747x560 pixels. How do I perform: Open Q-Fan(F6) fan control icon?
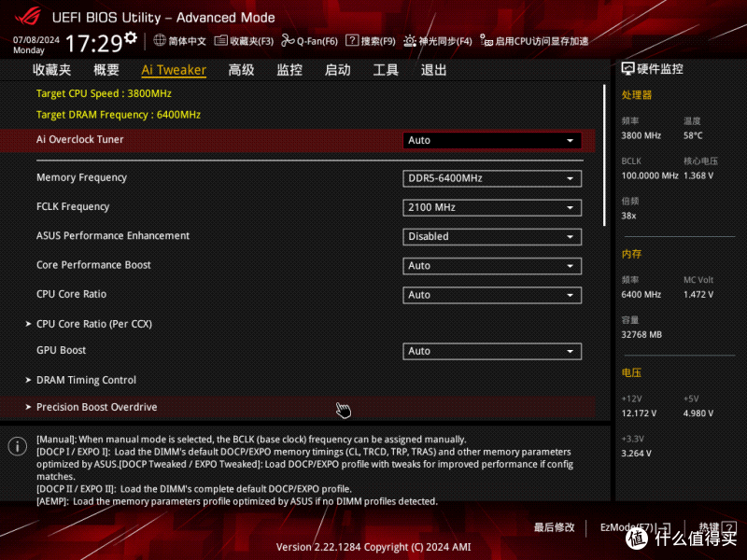click(x=288, y=41)
